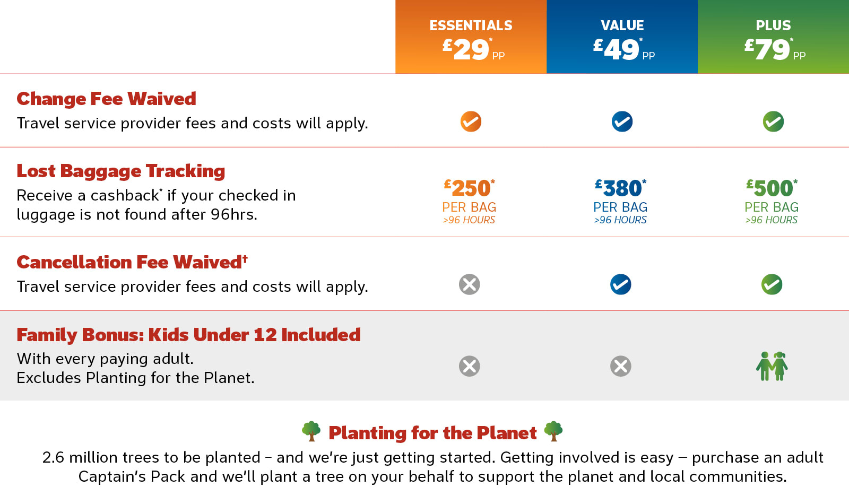The image size is (849, 504).
Task: Select the green Plus £79 plan header
Action: tap(773, 37)
